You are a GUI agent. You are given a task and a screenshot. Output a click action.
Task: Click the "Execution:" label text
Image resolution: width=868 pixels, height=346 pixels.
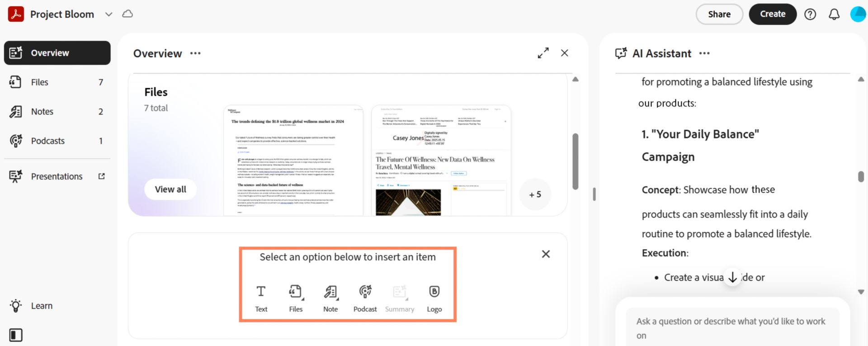coord(665,253)
